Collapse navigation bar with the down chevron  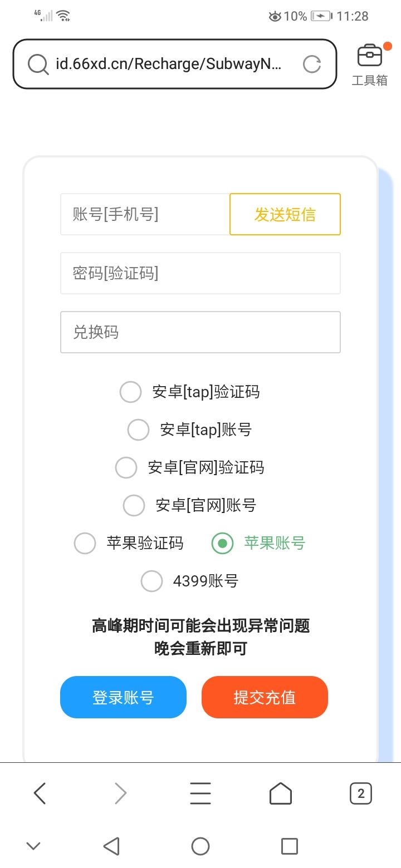(33, 846)
